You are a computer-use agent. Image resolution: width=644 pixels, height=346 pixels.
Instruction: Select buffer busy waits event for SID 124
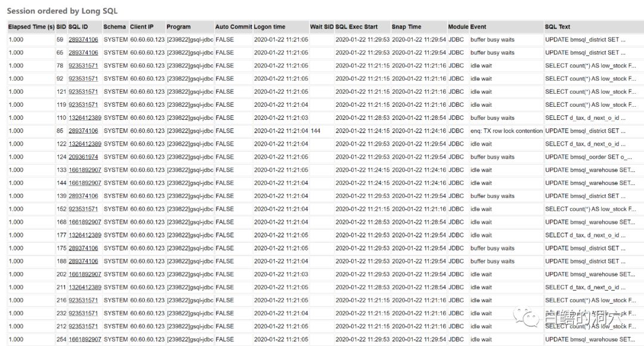(493, 157)
